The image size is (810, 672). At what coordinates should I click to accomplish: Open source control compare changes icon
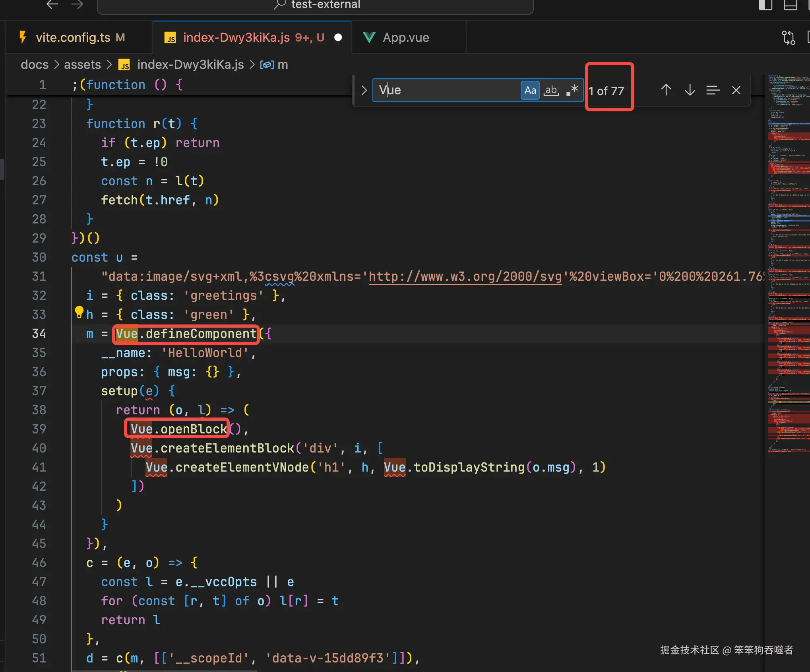788,37
